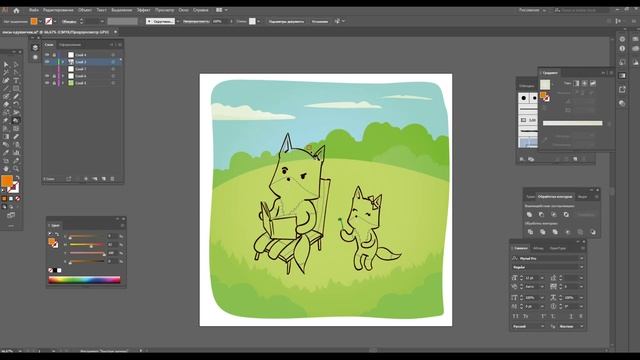This screenshot has height=360, width=640.
Task: Select the Rectangle shape tool
Action: pyautogui.click(x=16, y=89)
